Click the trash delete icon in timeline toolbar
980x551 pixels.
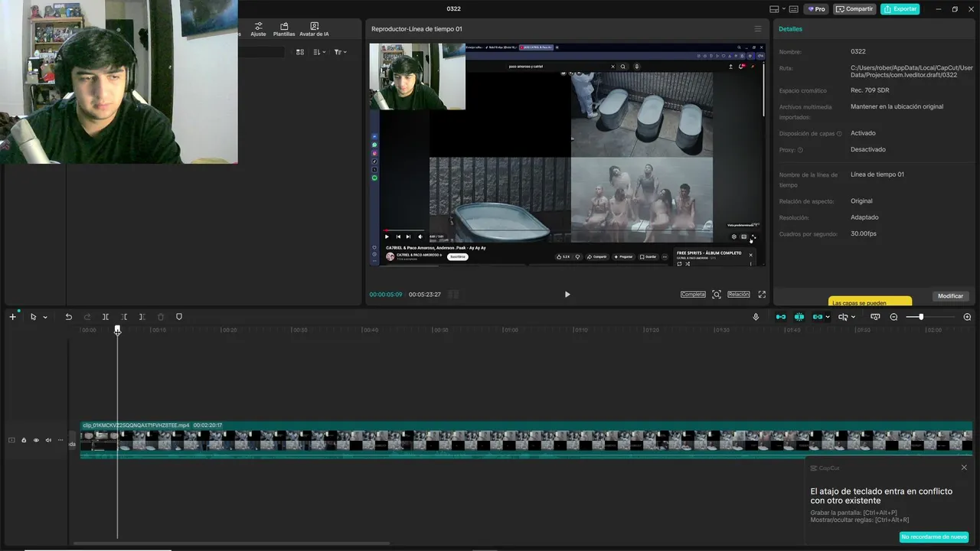pos(161,317)
